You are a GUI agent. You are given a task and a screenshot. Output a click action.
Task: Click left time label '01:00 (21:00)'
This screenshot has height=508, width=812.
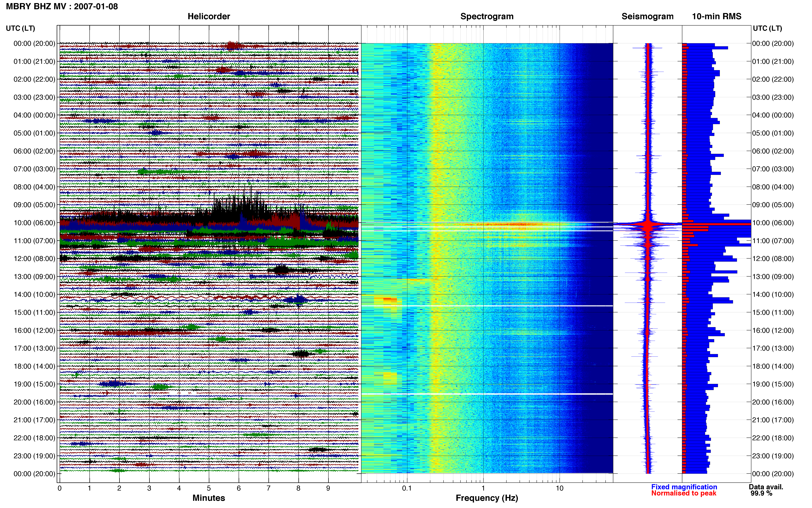click(34, 62)
